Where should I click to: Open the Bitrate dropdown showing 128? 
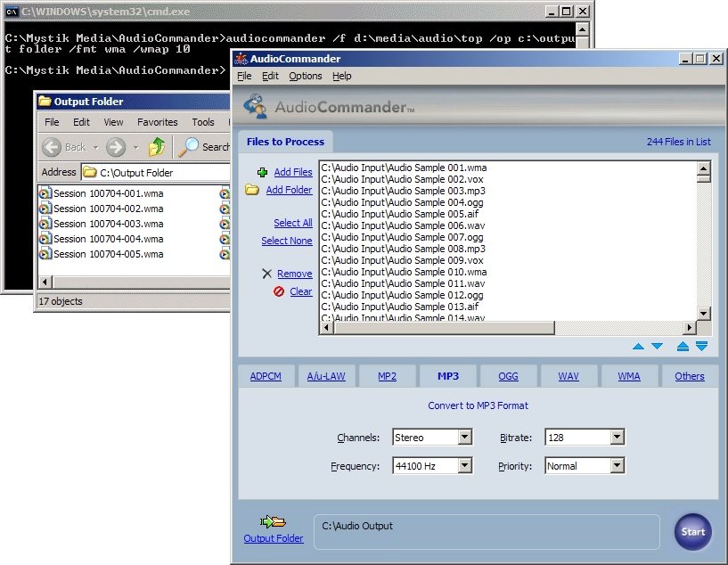617,438
